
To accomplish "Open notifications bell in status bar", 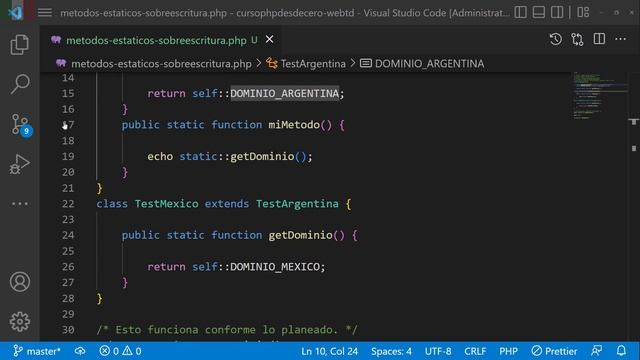I will pos(621,351).
